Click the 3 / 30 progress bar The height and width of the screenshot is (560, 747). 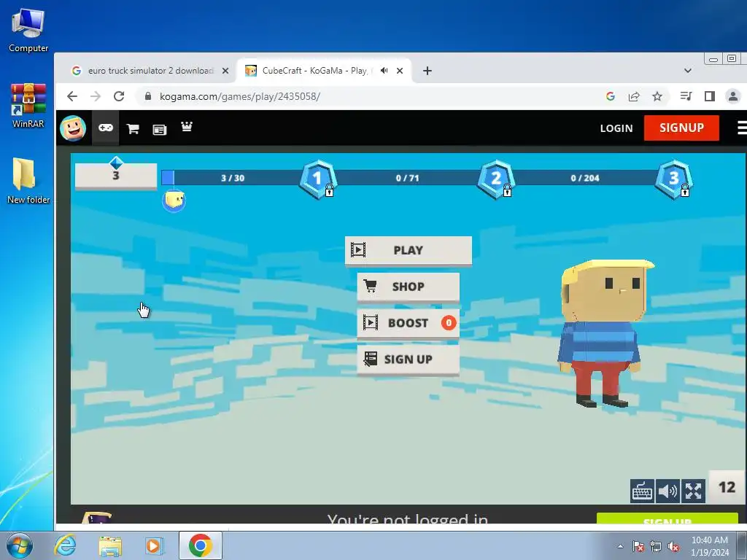[233, 178]
